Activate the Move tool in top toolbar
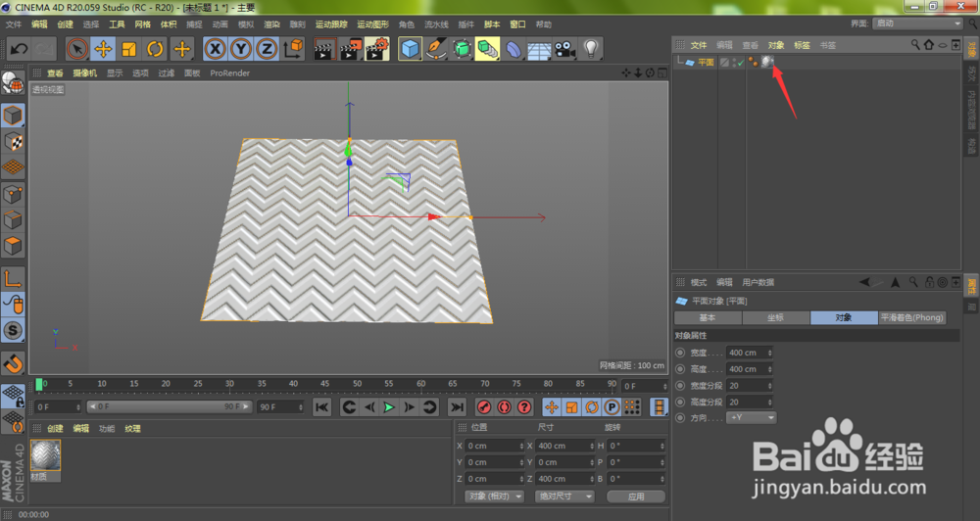Screen dimensions: 980x521 click(103, 49)
